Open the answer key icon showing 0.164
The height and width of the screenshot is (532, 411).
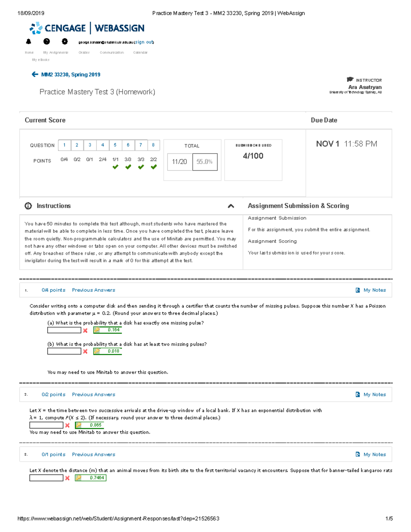(x=98, y=330)
